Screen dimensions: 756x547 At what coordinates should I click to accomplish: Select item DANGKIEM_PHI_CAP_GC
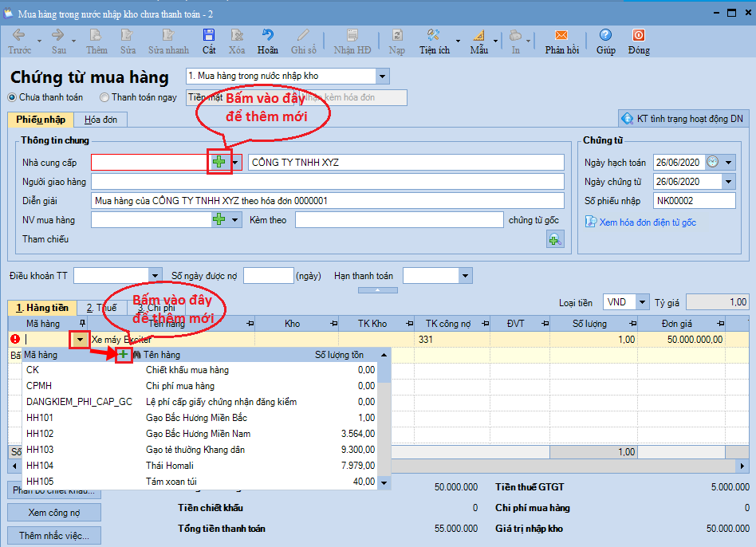click(x=201, y=401)
